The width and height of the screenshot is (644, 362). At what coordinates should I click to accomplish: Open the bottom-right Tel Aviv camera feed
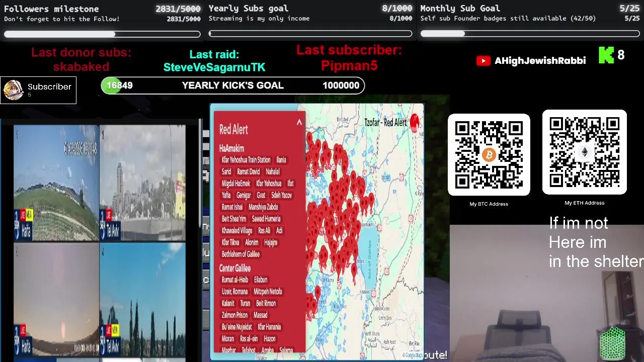[x=143, y=300]
